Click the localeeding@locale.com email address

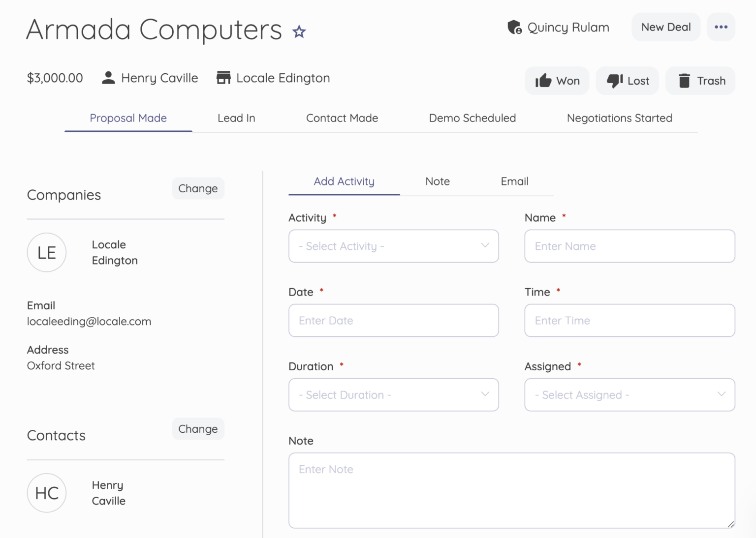pos(89,322)
